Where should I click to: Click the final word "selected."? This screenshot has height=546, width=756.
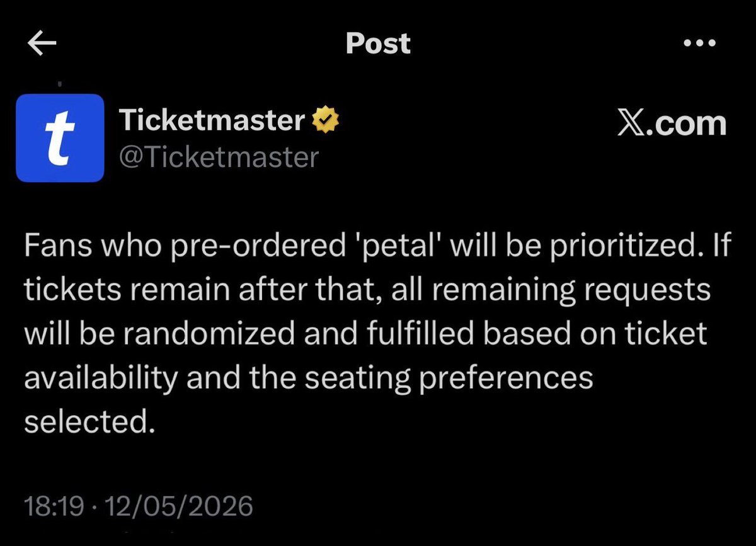89,422
